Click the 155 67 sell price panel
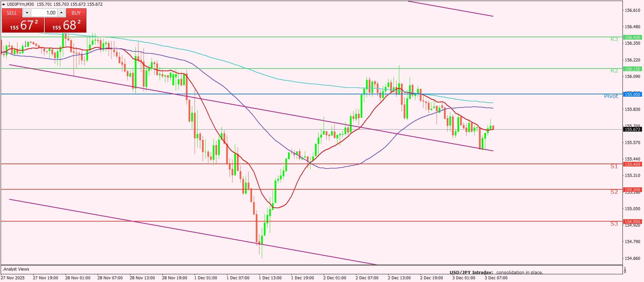Screen dimensions: 644x282 [23, 25]
